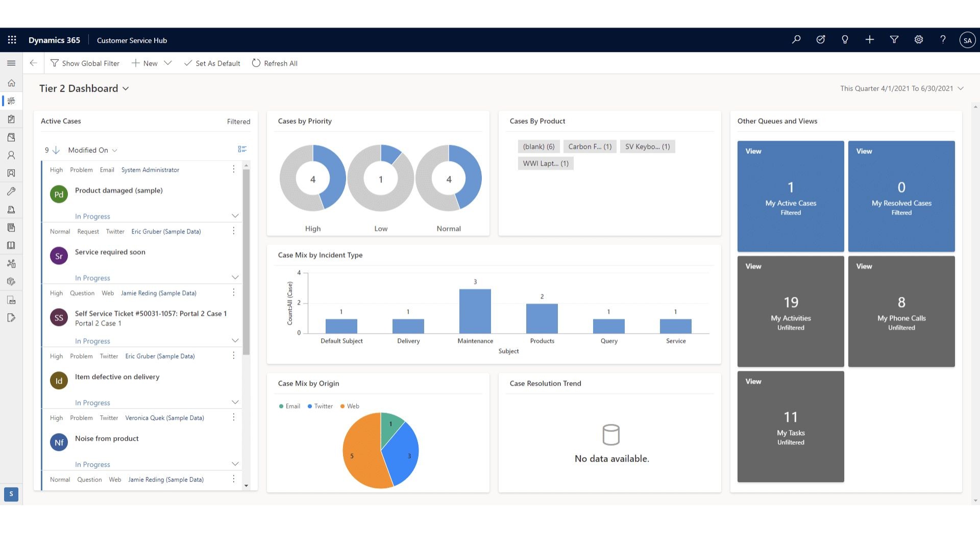Switch Active Cases stream view layout icon
The height and width of the screenshot is (551, 980).
click(x=242, y=149)
